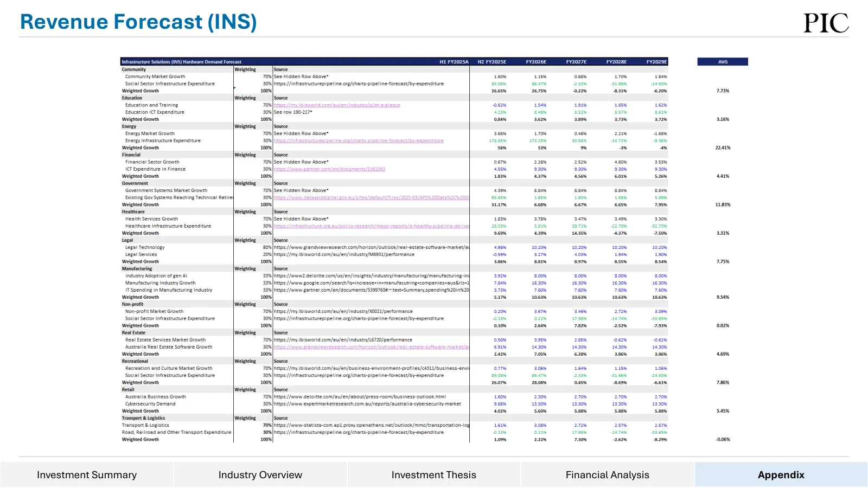The height and width of the screenshot is (488, 868).
Task: Click the Education ICT Expenditure row label
Action: pyautogui.click(x=155, y=112)
